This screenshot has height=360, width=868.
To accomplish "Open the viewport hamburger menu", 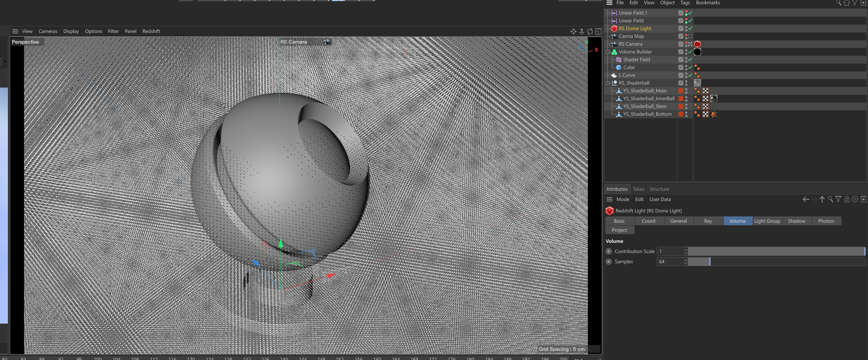I will [x=15, y=31].
